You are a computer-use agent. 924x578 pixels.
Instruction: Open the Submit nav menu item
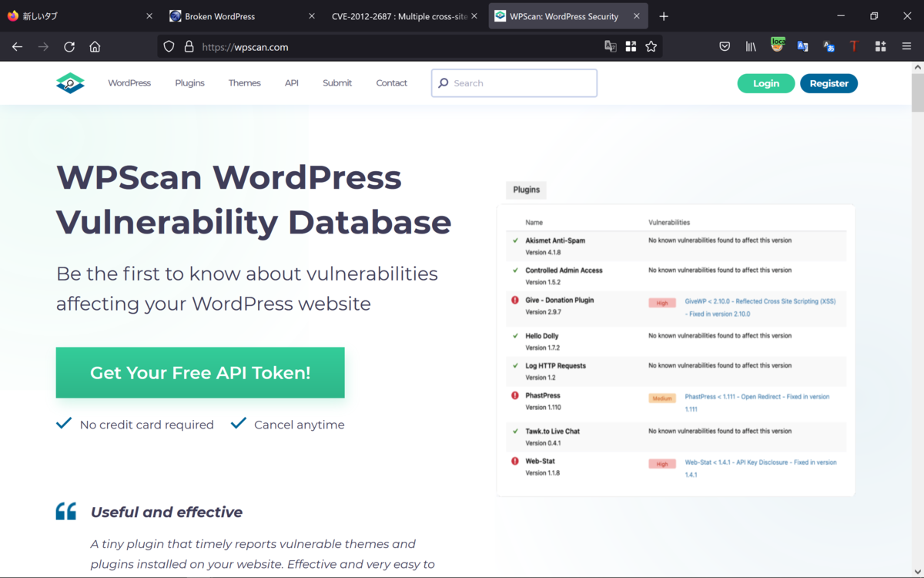tap(337, 83)
